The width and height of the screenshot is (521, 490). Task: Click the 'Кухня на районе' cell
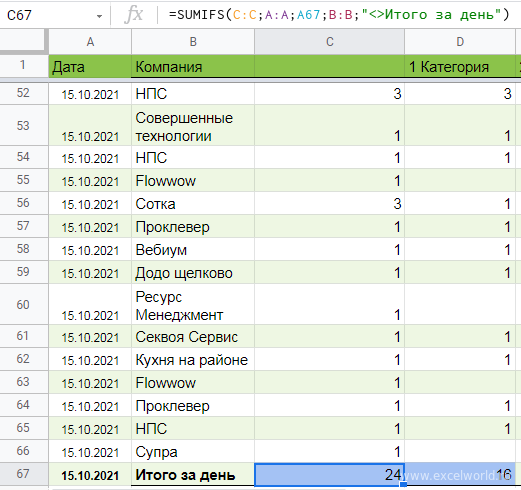193,359
